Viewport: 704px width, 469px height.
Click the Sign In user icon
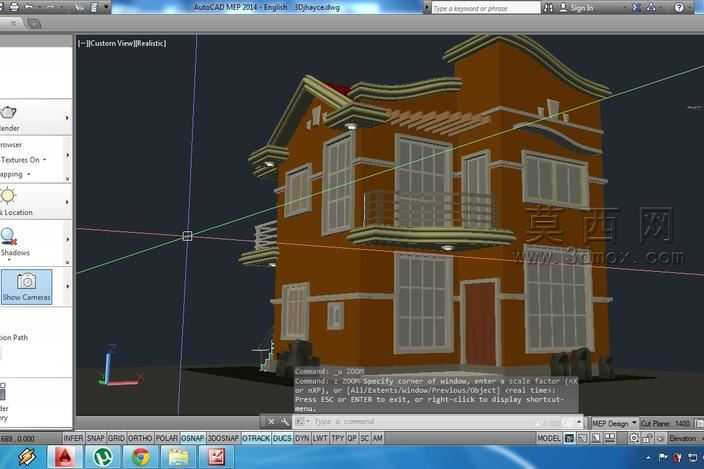[563, 8]
